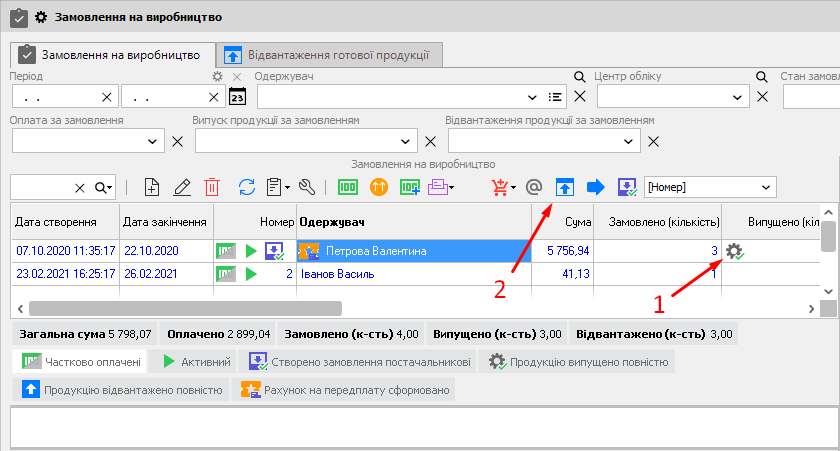
Task: Click the wrench settings icon in toolbar
Action: [x=307, y=187]
